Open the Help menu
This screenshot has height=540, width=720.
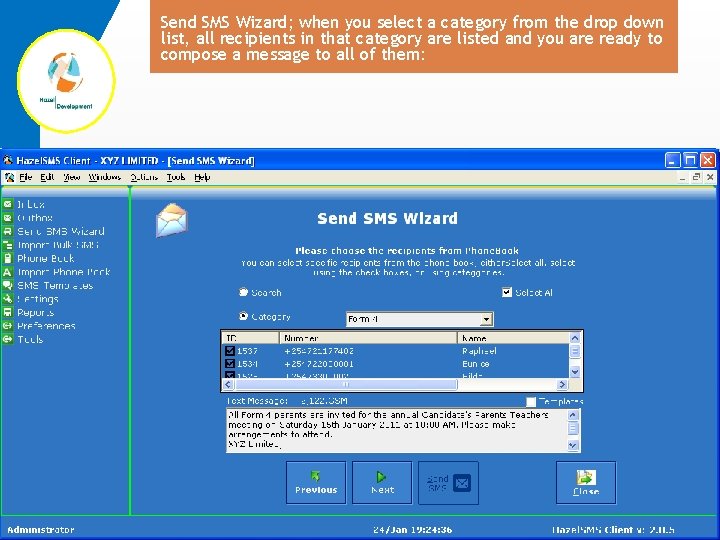pyautogui.click(x=202, y=177)
